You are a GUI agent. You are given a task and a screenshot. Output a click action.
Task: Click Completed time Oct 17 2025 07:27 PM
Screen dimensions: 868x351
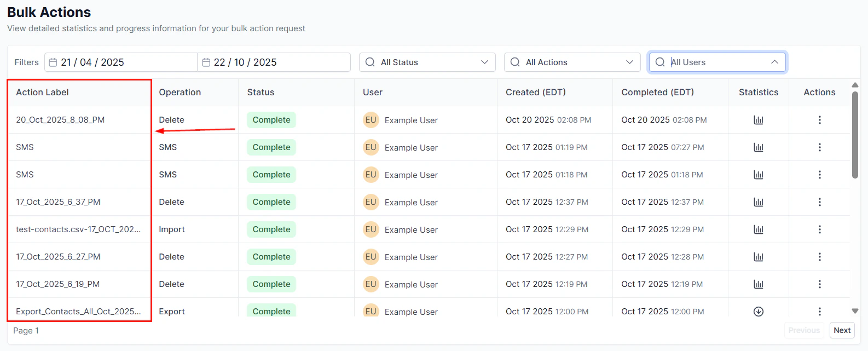pos(663,147)
